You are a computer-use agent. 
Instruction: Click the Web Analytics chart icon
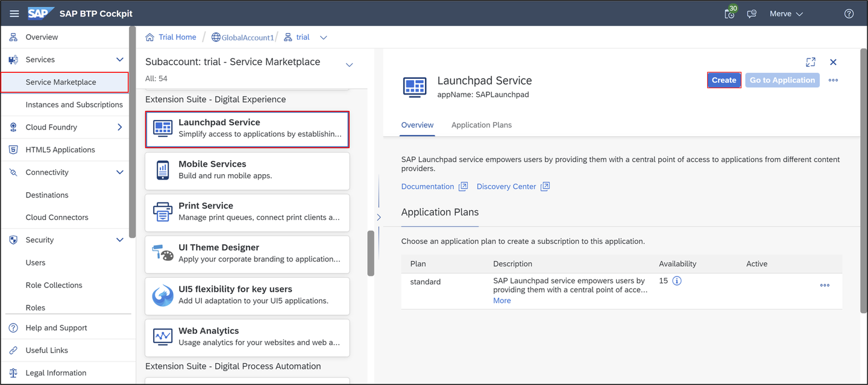(x=163, y=337)
